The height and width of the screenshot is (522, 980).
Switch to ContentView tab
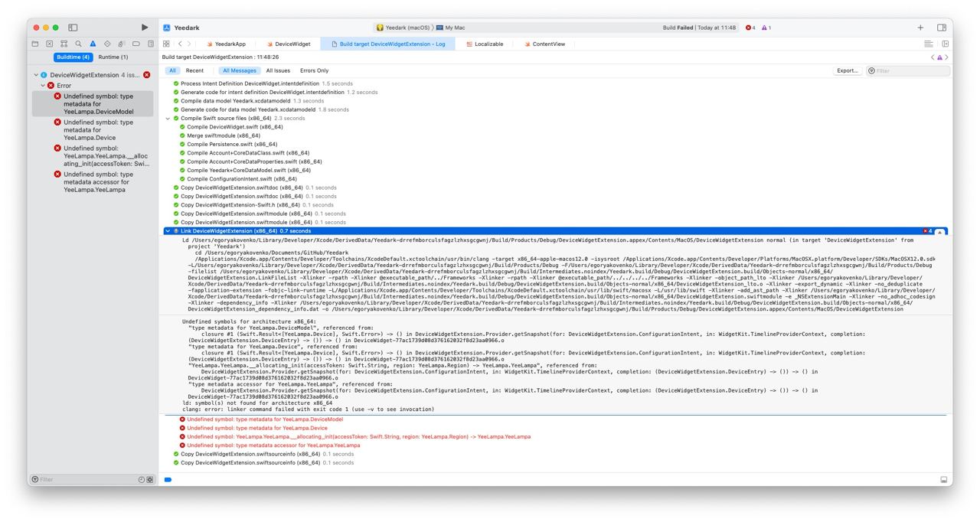(544, 44)
